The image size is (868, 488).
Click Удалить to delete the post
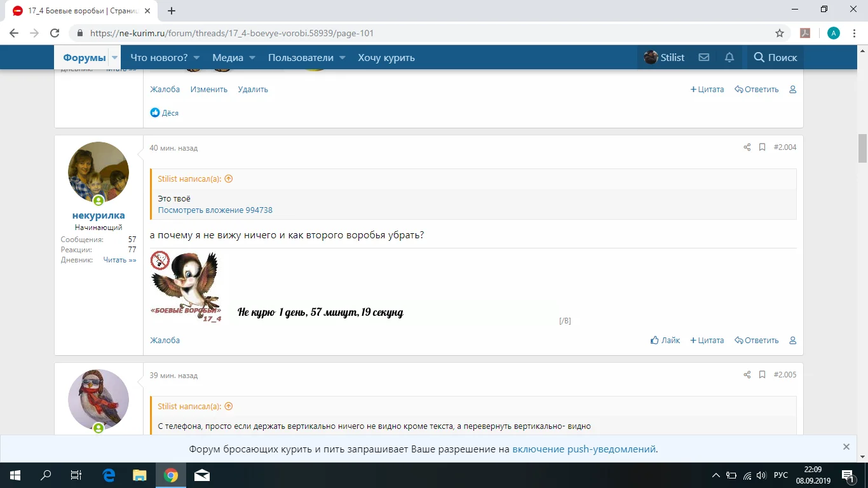(253, 90)
